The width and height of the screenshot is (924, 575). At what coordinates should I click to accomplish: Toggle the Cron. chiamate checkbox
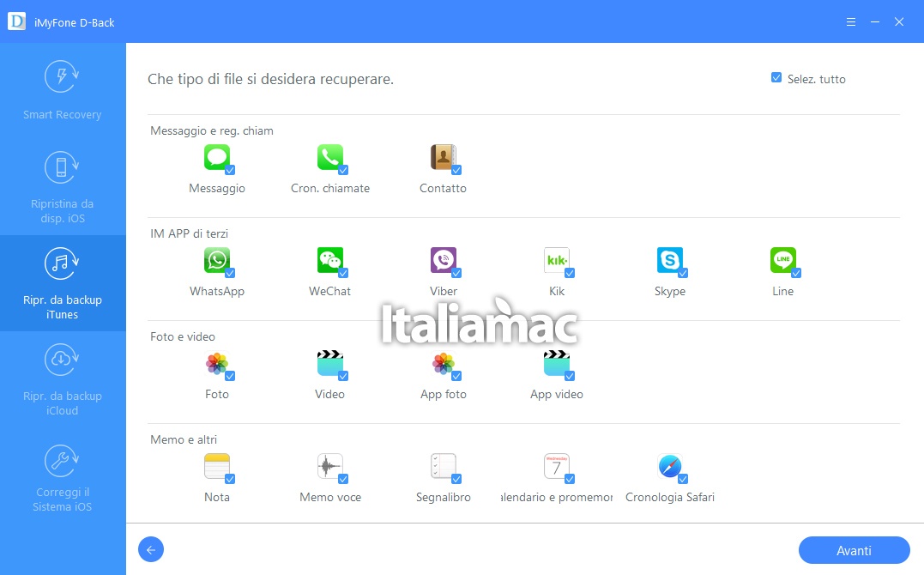coord(343,171)
